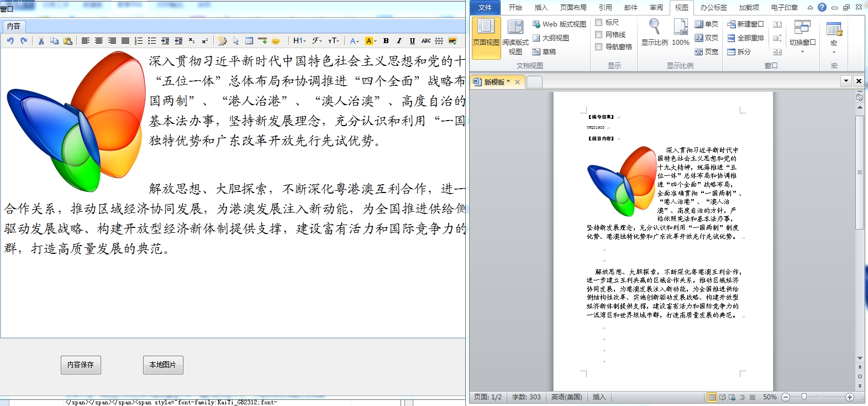The height and width of the screenshot is (406, 868).
Task: Redo the edit in content editor
Action: coord(24,41)
